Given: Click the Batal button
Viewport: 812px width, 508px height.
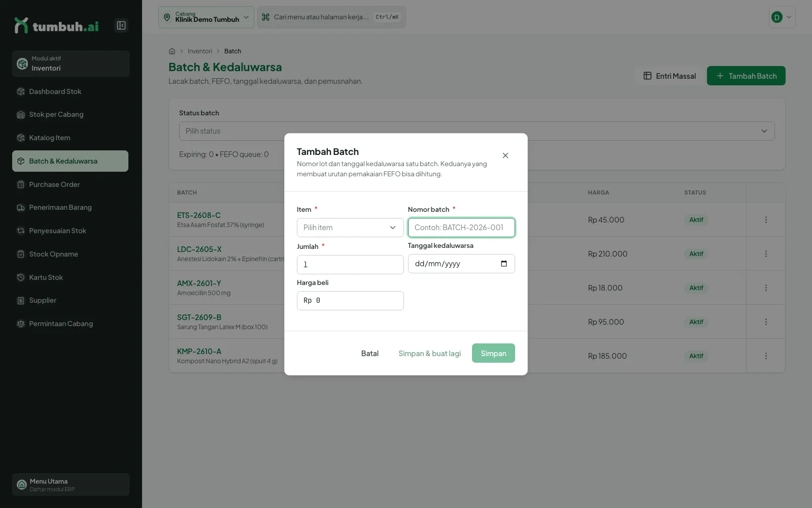Looking at the screenshot, I should coord(370,354).
